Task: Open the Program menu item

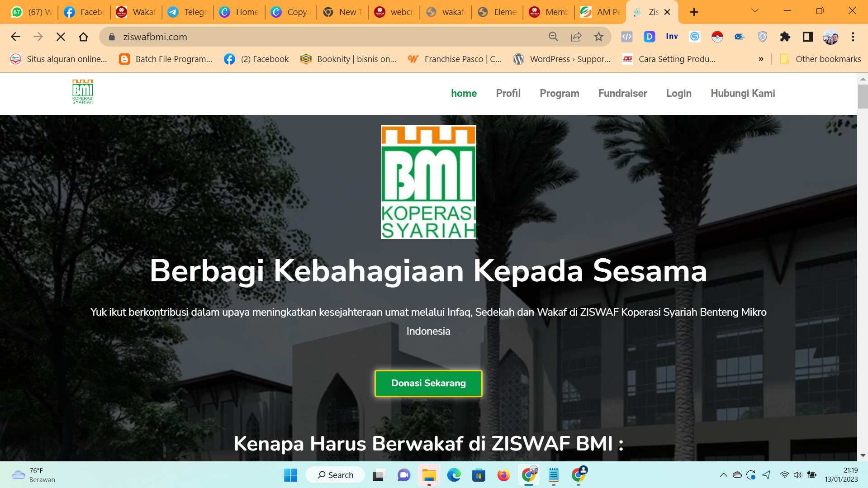Action: click(x=559, y=93)
